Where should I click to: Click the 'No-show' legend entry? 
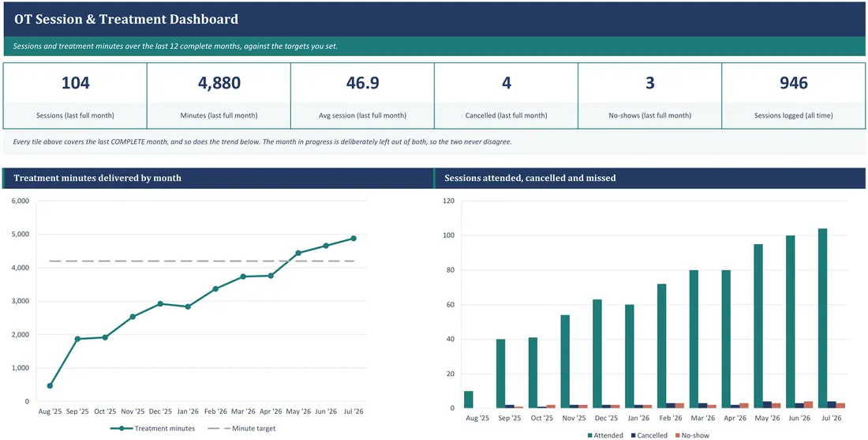[691, 435]
